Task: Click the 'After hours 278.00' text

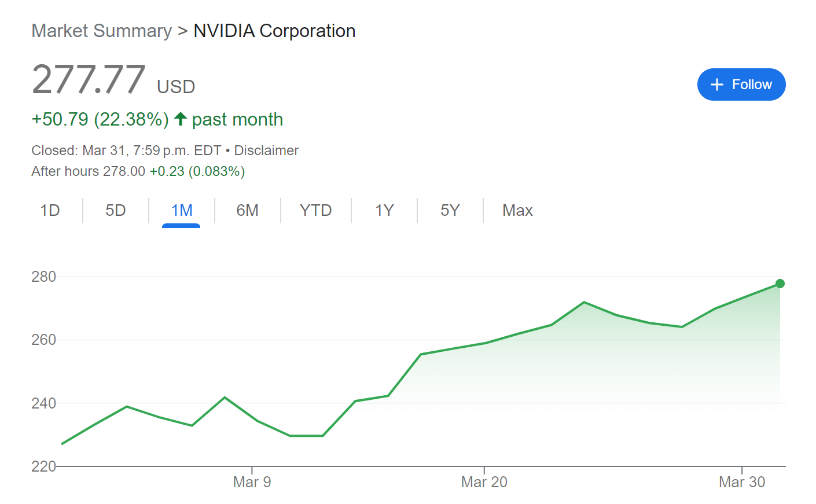Action: coord(89,171)
